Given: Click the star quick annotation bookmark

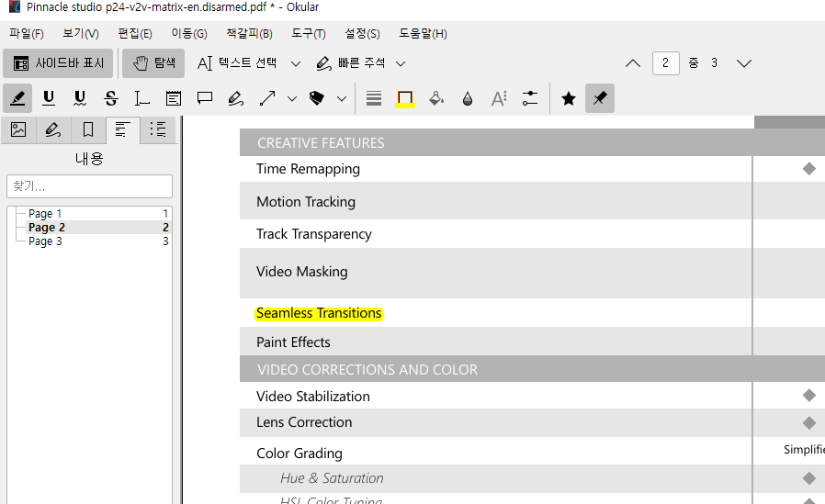Looking at the screenshot, I should [x=569, y=98].
